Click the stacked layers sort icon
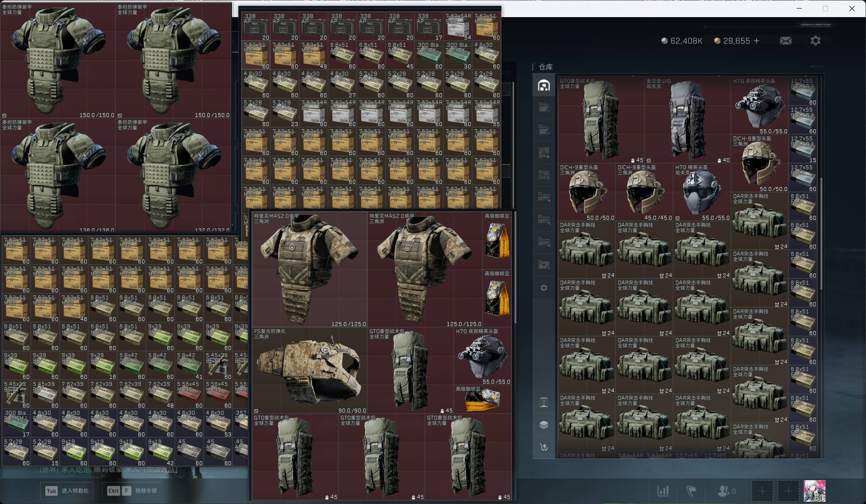The image size is (866, 504). 544,425
